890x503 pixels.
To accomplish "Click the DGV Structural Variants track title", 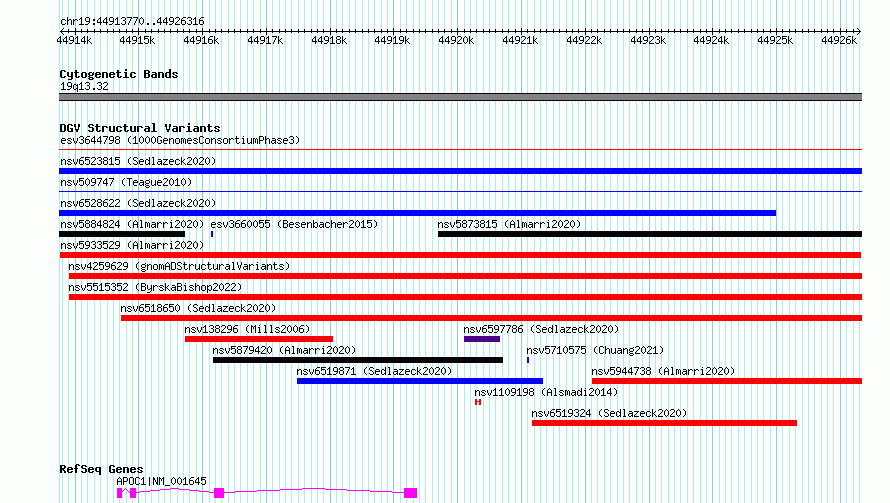I will tap(140, 128).
